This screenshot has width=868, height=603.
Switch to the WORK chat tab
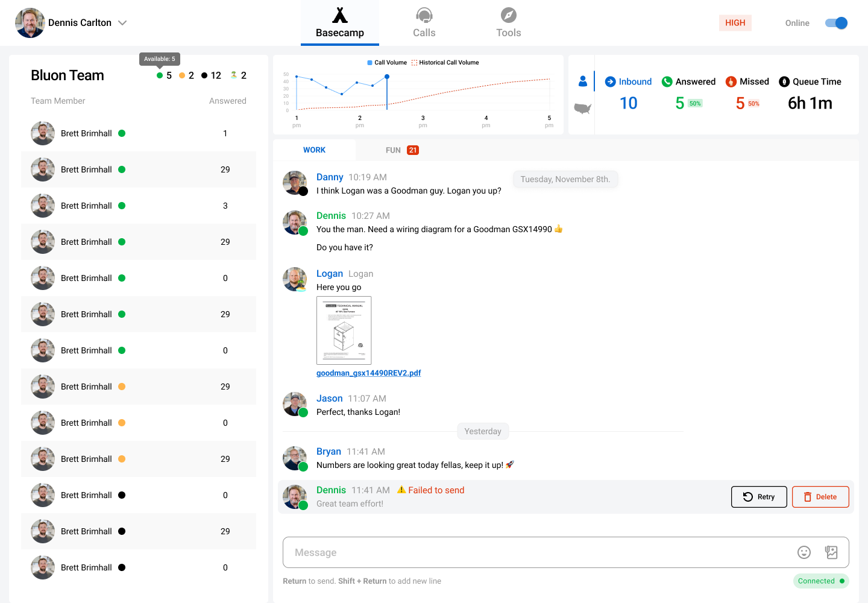314,150
